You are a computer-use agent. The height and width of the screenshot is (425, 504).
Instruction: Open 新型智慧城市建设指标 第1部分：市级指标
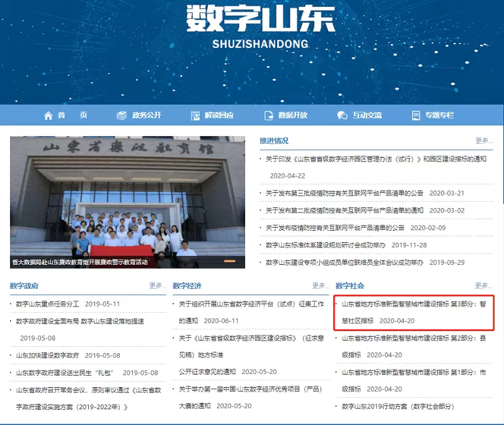pyautogui.click(x=414, y=381)
